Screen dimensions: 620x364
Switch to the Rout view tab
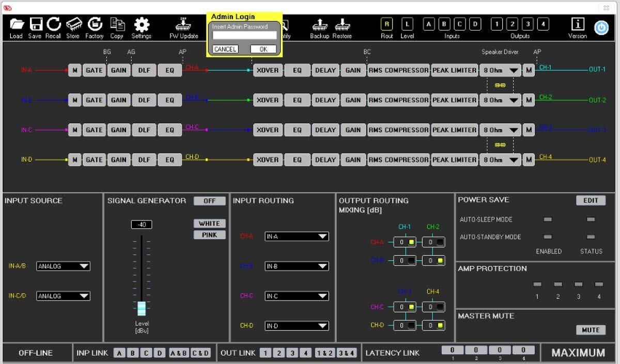tap(386, 24)
